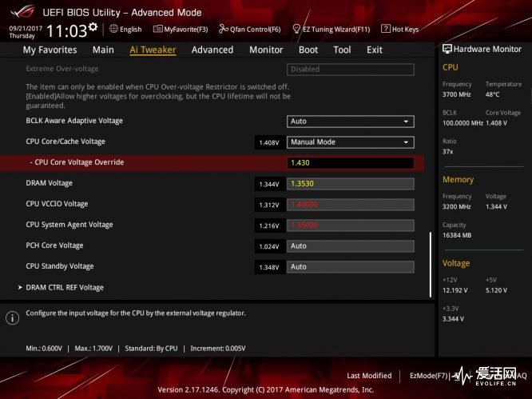This screenshot has height=399, width=532.
Task: Click the gear icon beside the clock
Action: pyautogui.click(x=93, y=27)
